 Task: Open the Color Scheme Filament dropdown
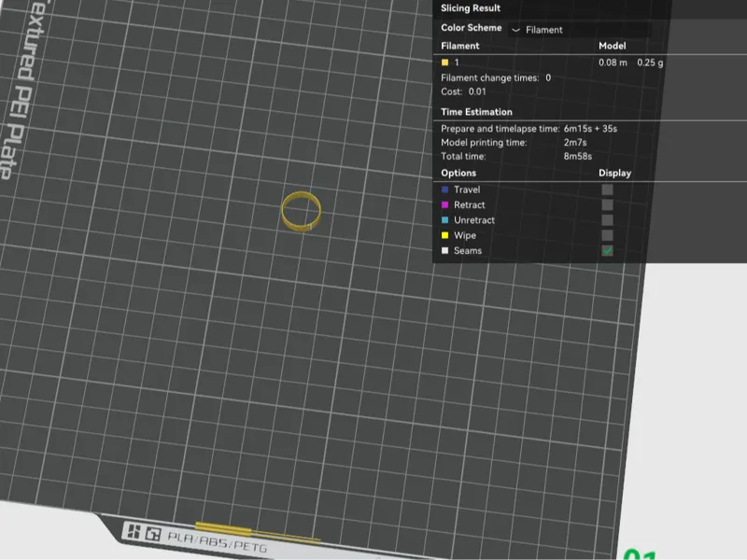579,30
